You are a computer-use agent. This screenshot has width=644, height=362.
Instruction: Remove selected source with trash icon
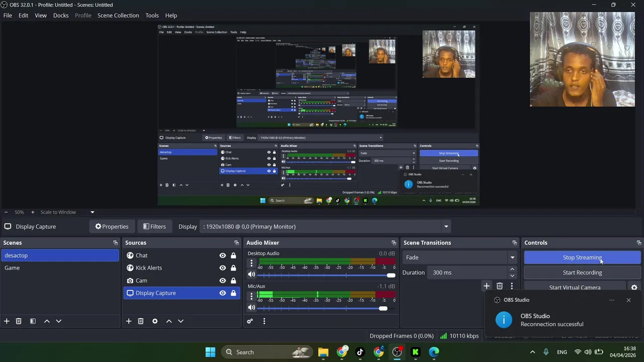[x=141, y=321]
